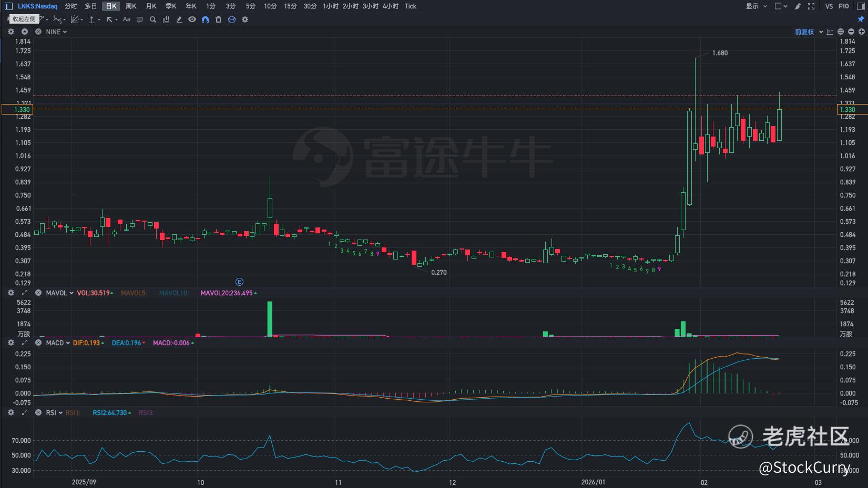Switch to the 30分 chart period
868x488 pixels.
311,6
